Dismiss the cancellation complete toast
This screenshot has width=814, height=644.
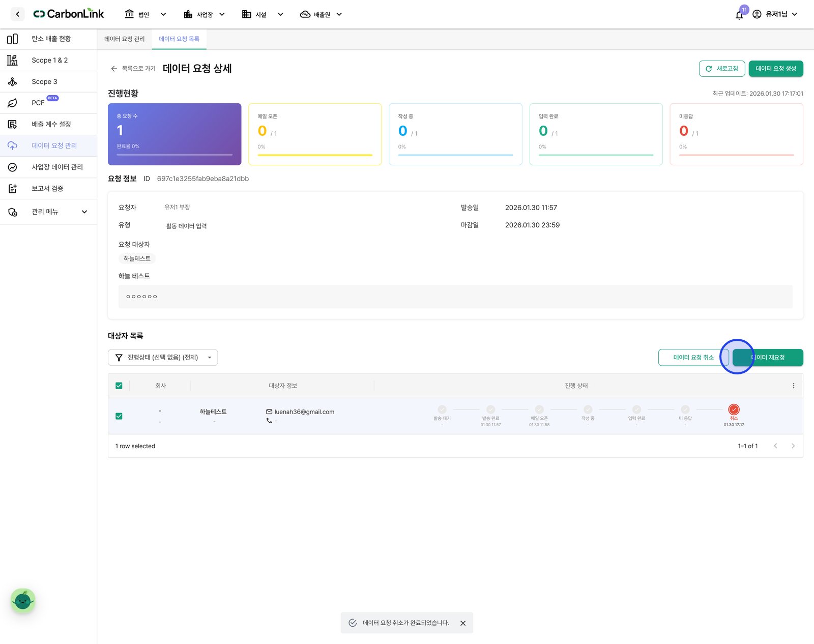(463, 623)
